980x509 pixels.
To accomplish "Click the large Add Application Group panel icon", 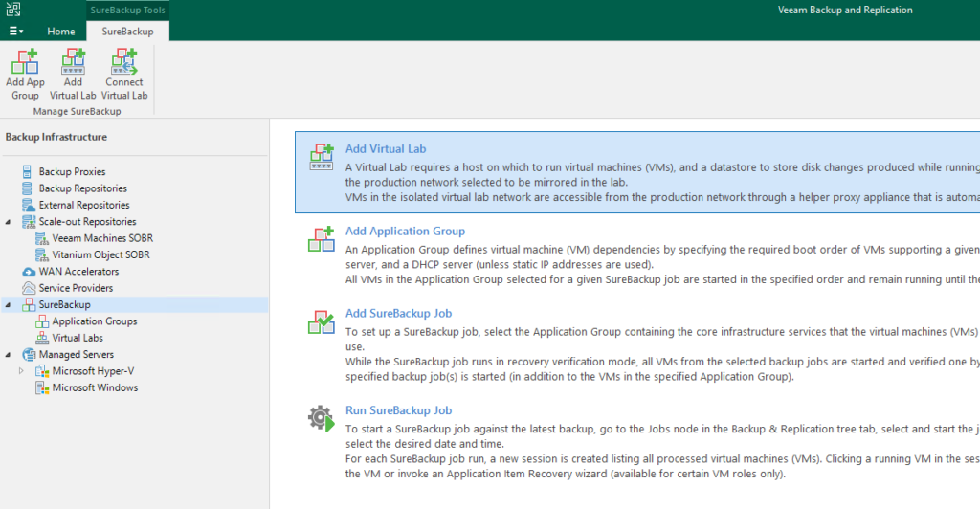I will [322, 239].
